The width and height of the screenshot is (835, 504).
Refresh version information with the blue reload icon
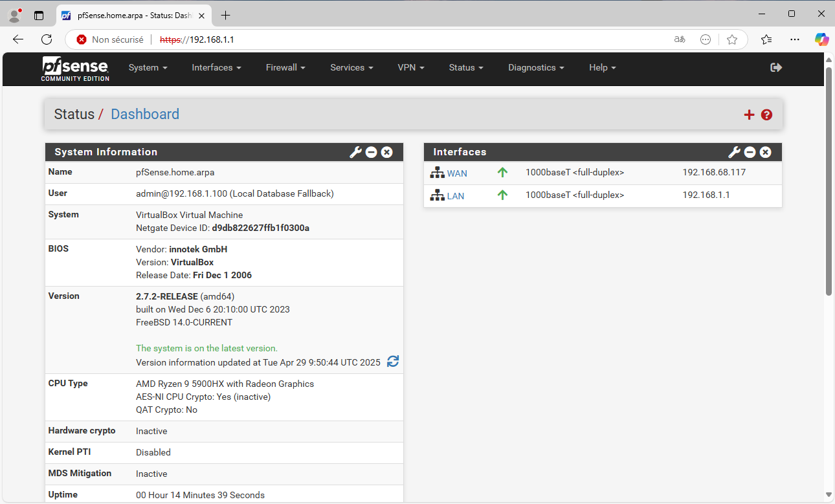coord(393,362)
